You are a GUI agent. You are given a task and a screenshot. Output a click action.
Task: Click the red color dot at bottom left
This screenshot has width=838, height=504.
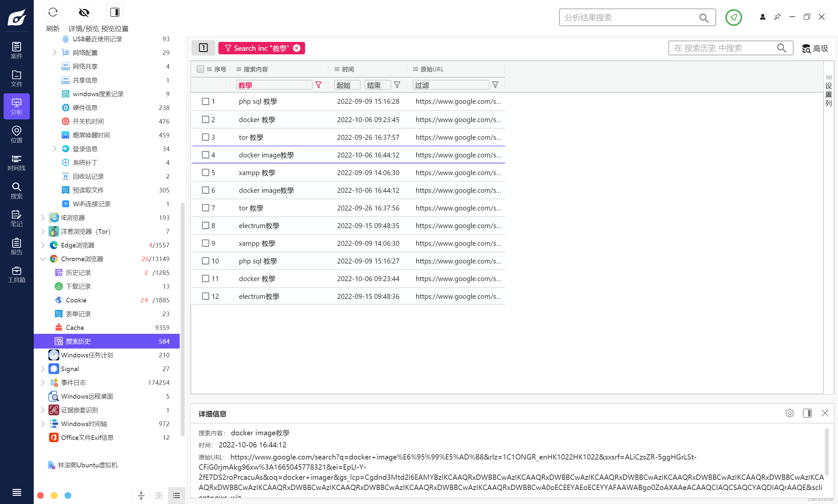(x=40, y=495)
